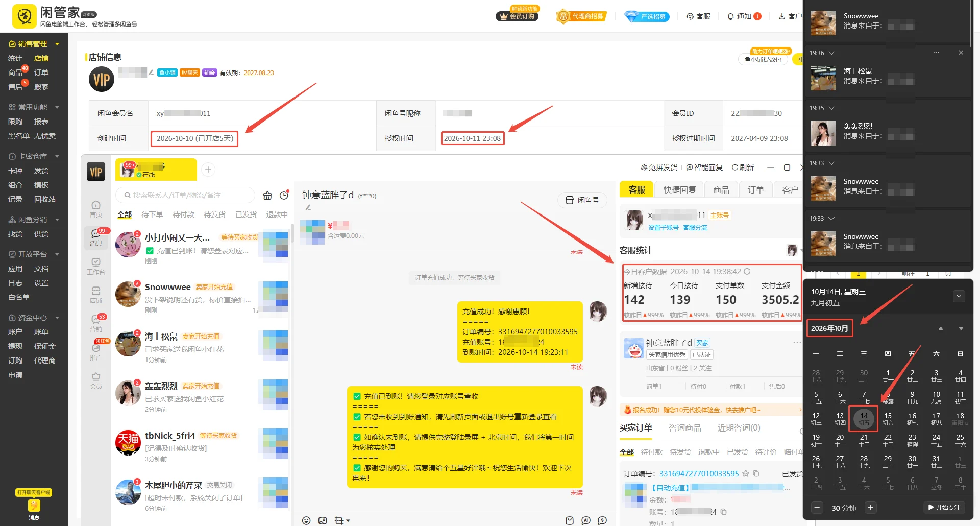980x526 pixels.
Task: Open the 消息 messages icon in chat sidebar
Action: [96, 237]
